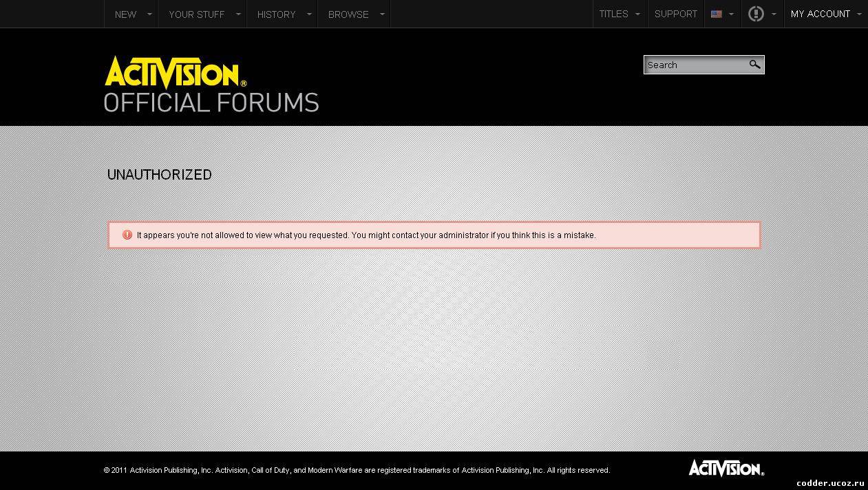Click the exclamation mark notifications icon
868x490 pixels.
[756, 14]
